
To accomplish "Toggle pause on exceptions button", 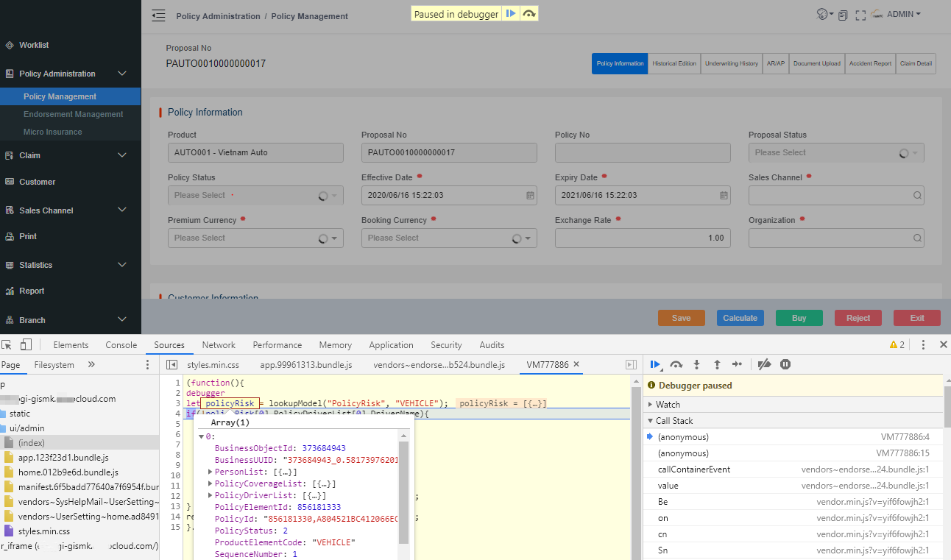I will [785, 364].
